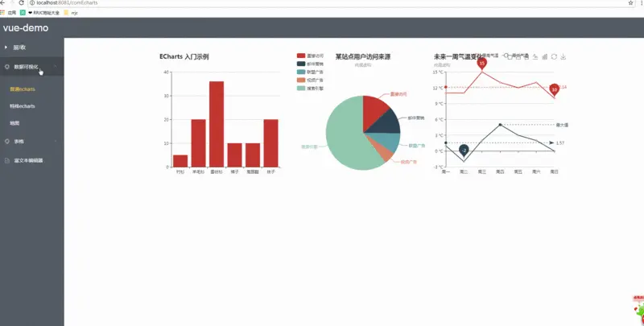Toggle 搜索引擎 legend entry
This screenshot has height=326, width=644.
coord(310,89)
